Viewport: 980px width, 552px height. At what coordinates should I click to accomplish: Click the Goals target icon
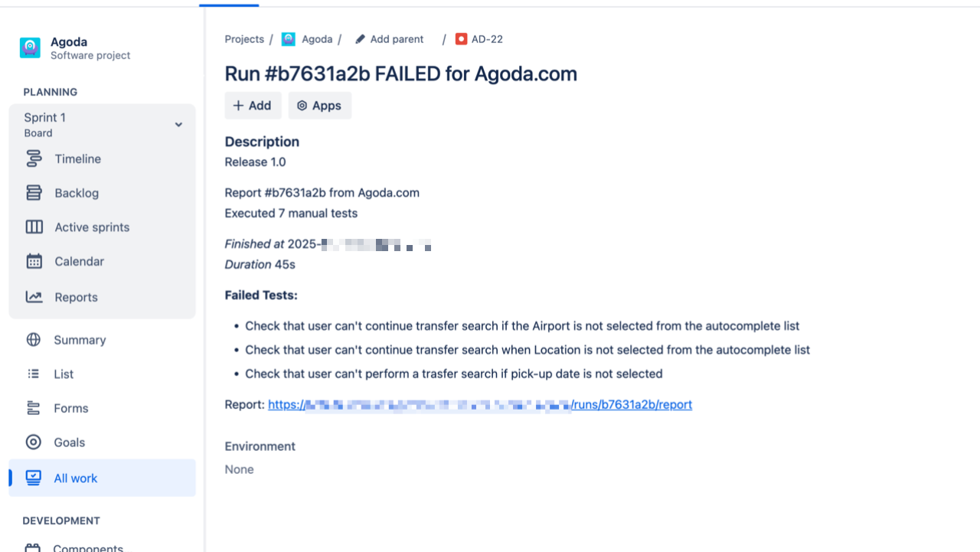(33, 442)
